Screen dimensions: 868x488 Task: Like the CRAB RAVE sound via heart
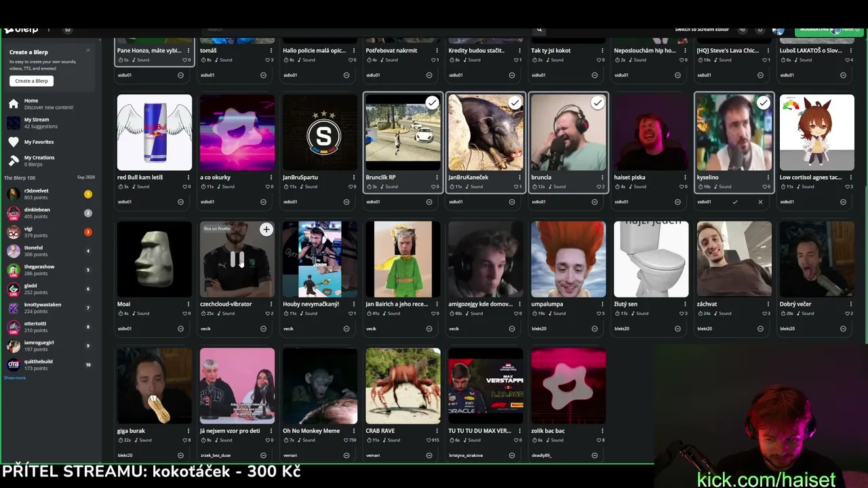tap(430, 440)
